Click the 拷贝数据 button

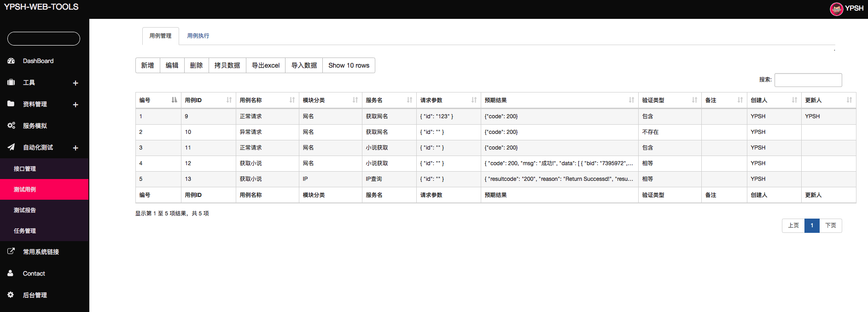[227, 65]
